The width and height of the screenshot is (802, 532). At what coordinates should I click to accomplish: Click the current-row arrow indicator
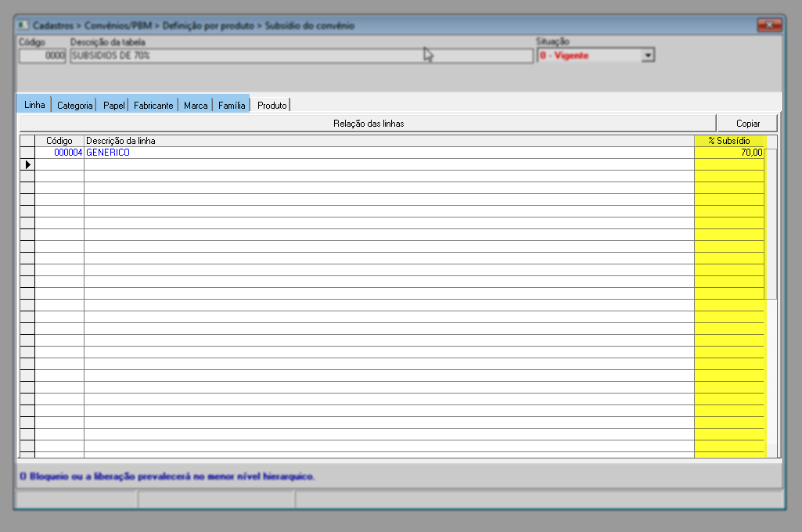click(27, 164)
